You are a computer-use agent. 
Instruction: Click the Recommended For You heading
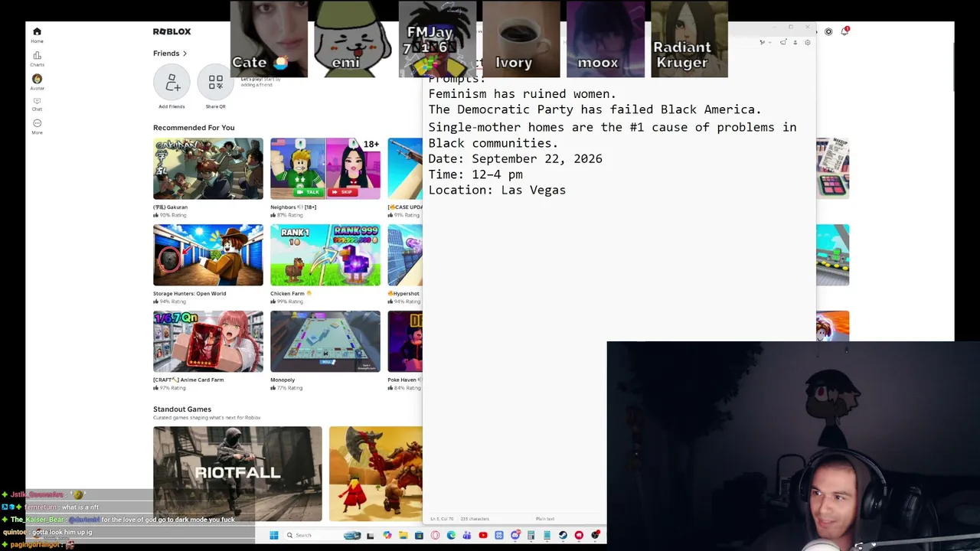coord(194,128)
